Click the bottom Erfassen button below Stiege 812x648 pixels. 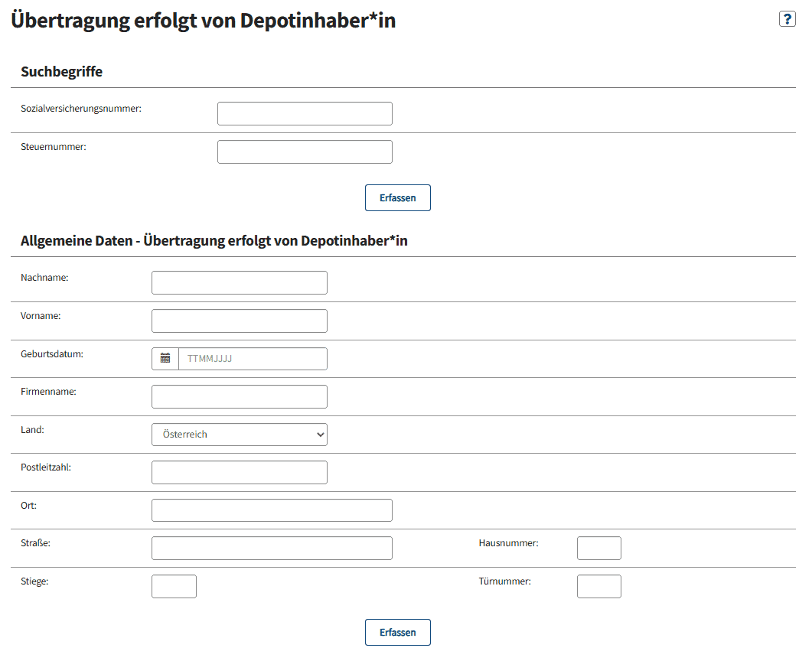397,632
